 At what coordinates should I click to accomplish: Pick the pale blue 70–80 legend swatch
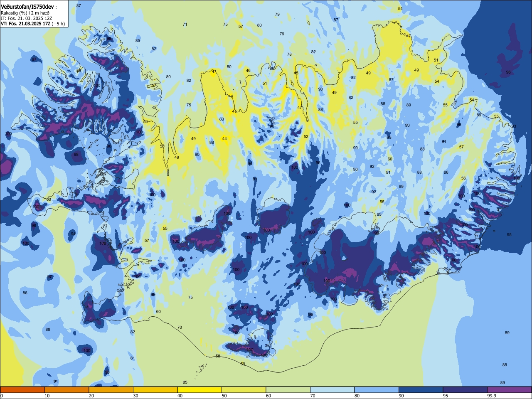(332, 390)
